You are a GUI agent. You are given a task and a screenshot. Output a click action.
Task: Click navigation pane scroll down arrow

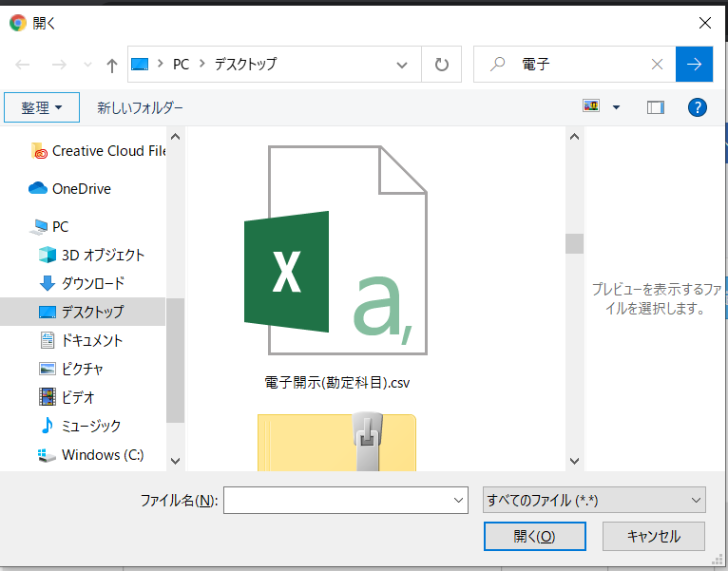[x=175, y=461]
